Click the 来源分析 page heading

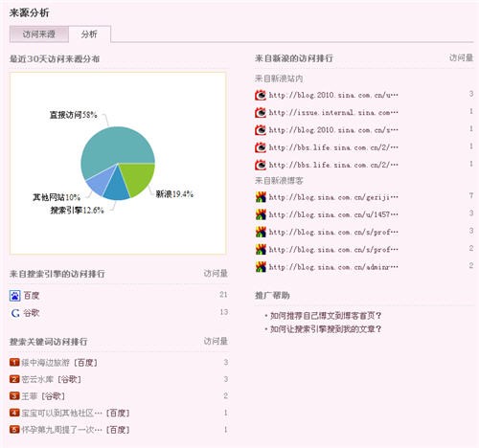29,12
